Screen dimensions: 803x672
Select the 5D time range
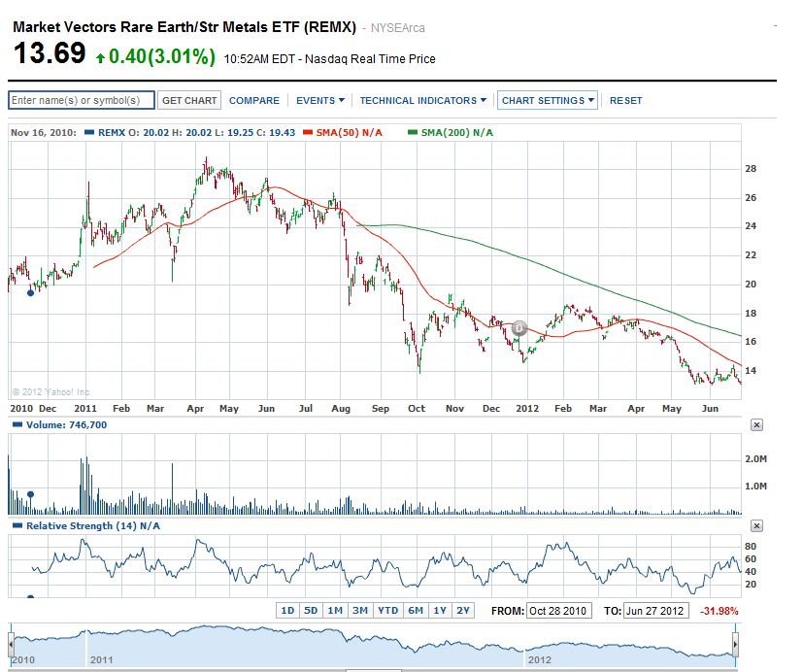click(311, 611)
